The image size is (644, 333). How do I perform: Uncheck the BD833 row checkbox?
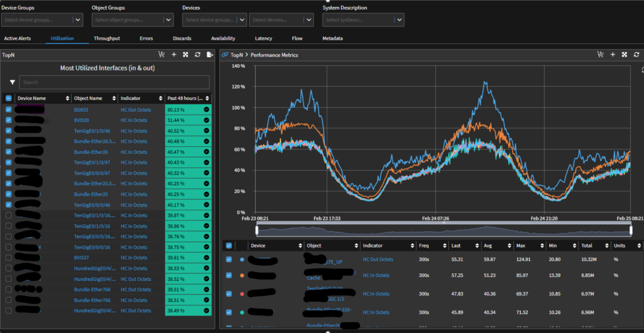coord(8,109)
